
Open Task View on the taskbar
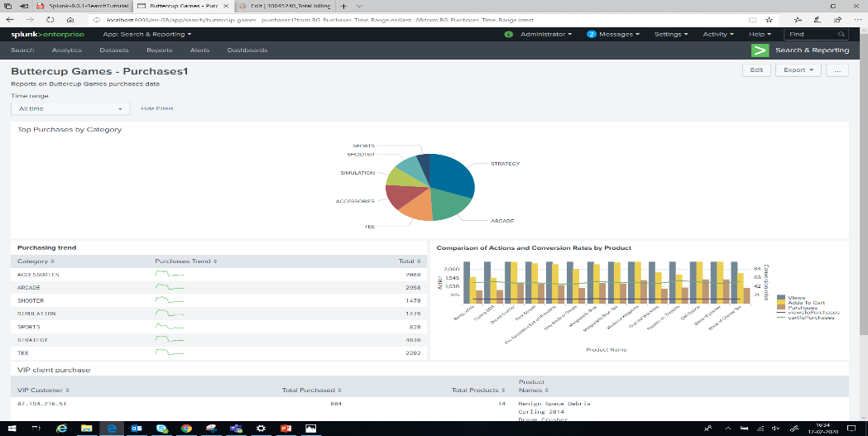pos(37,429)
